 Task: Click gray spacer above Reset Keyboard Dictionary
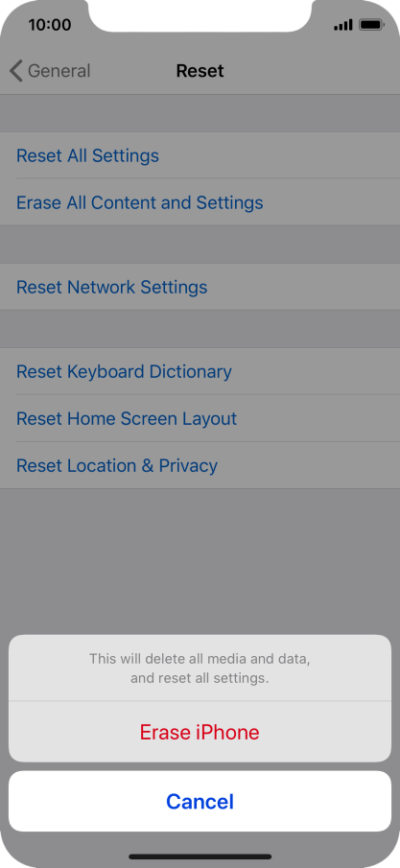200,329
